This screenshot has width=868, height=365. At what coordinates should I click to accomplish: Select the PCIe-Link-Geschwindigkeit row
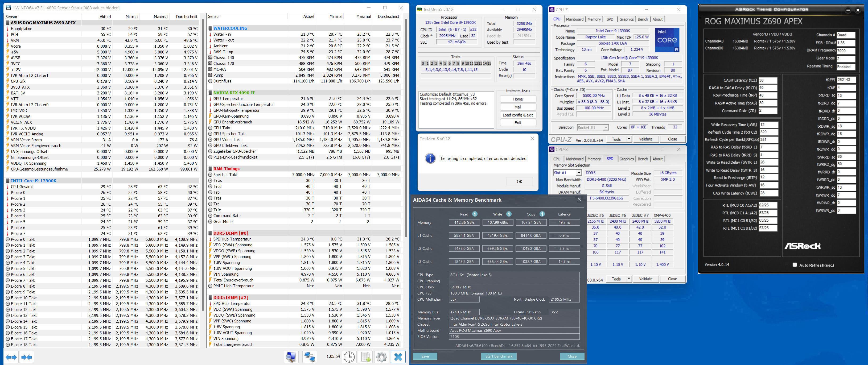pyautogui.click(x=304, y=157)
